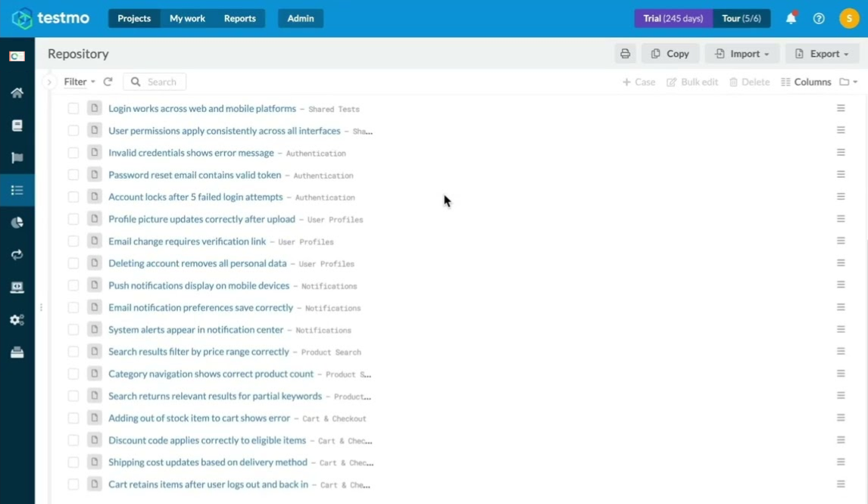868x504 pixels.
Task: Expand the Export dropdown
Action: click(x=822, y=54)
